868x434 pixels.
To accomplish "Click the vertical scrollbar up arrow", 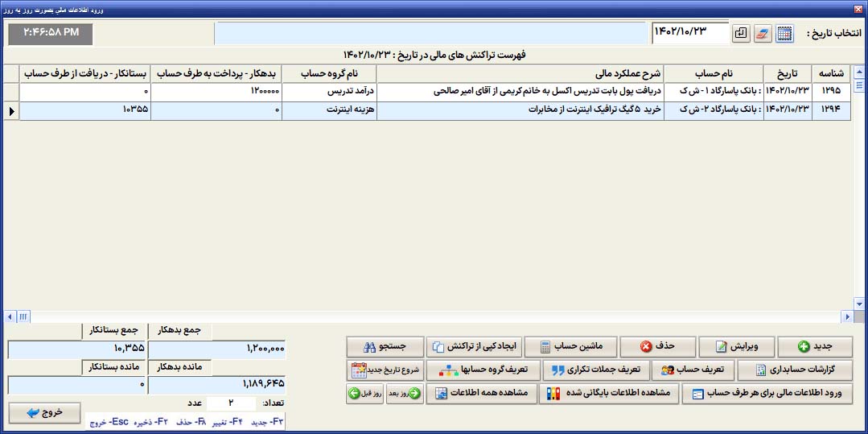I will (859, 71).
